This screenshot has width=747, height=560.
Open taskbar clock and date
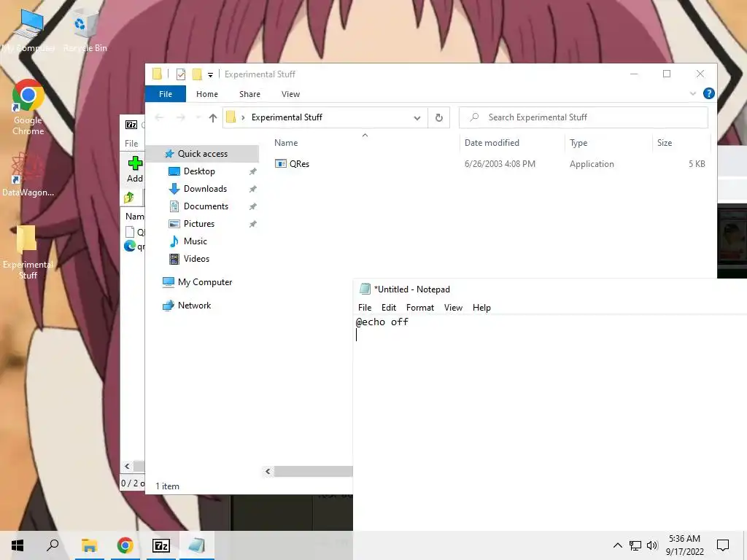click(684, 545)
